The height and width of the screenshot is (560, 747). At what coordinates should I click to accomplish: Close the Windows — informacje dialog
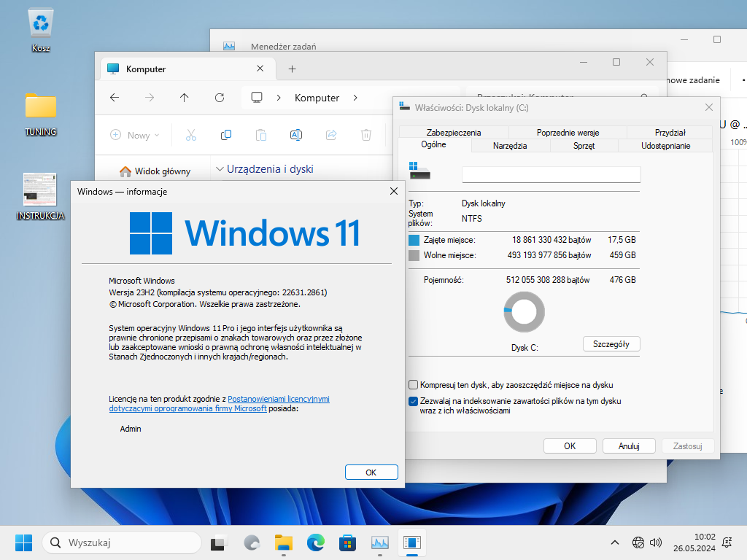[x=394, y=192]
